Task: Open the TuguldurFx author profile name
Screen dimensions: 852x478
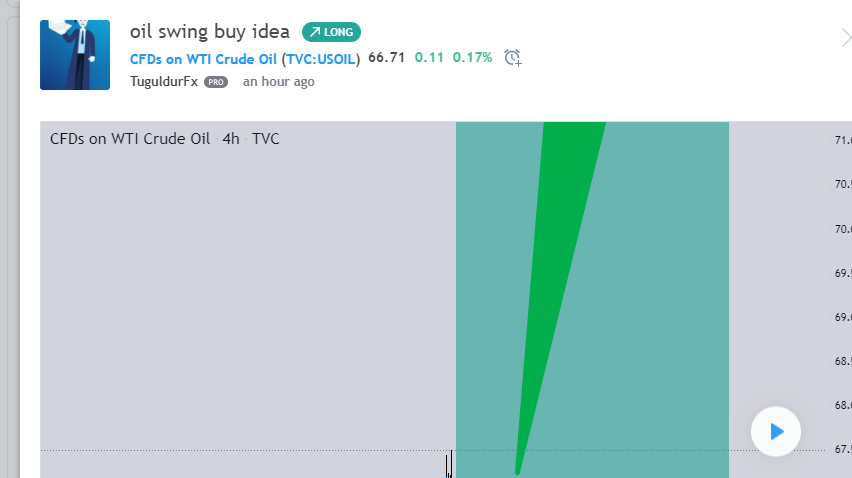Action: (164, 81)
